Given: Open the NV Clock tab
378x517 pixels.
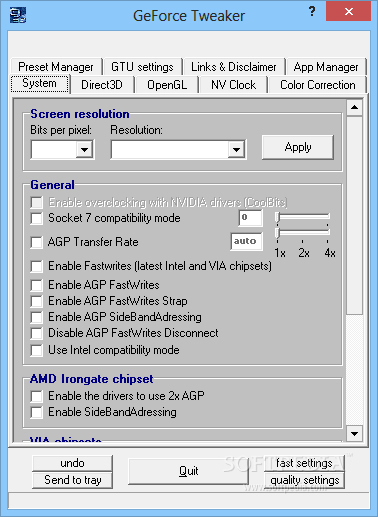Looking at the screenshot, I should [234, 85].
